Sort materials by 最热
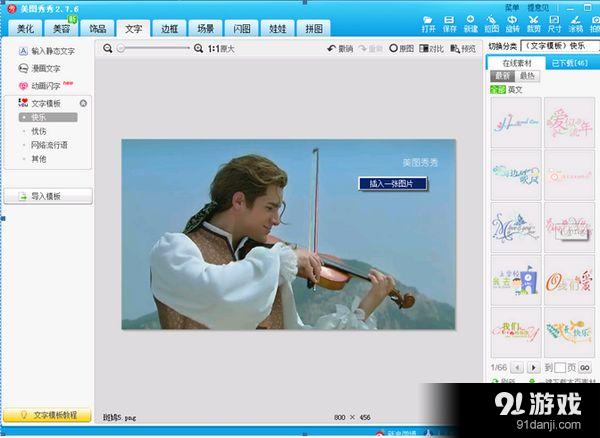 coord(527,76)
